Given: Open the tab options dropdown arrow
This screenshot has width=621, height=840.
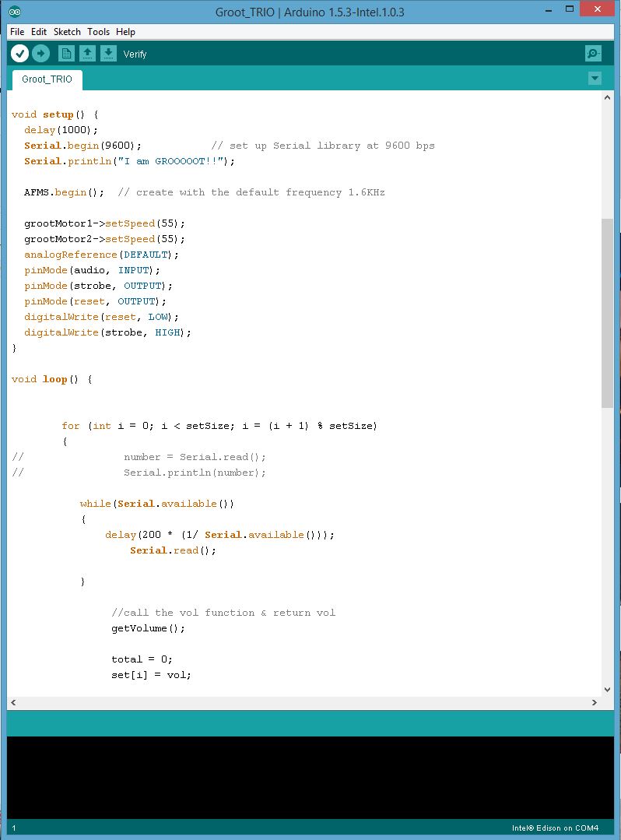Looking at the screenshot, I should (595, 79).
